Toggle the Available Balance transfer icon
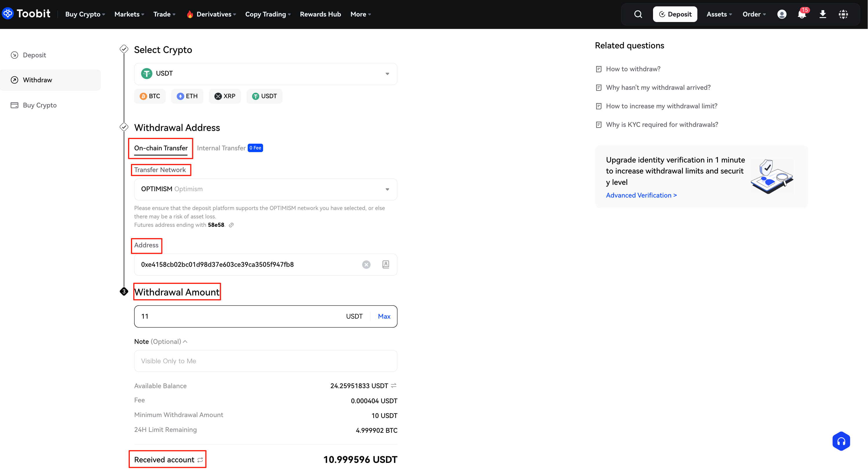 coord(393,386)
